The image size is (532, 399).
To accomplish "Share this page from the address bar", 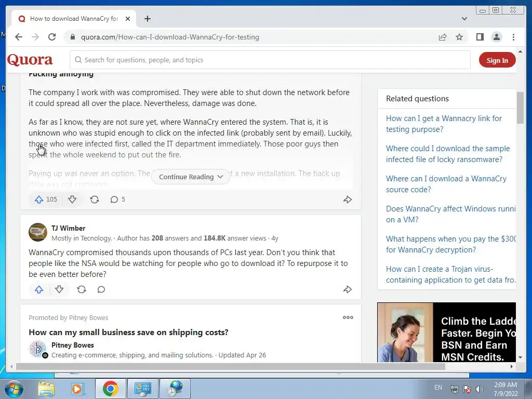I will (x=443, y=37).
